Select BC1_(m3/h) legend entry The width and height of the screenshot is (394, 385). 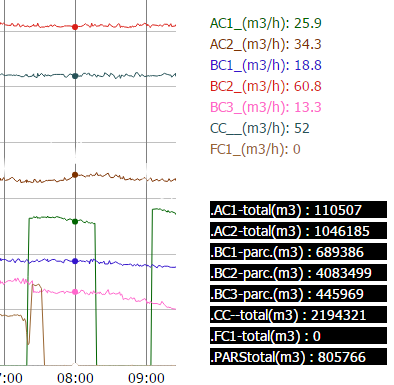click(x=266, y=65)
